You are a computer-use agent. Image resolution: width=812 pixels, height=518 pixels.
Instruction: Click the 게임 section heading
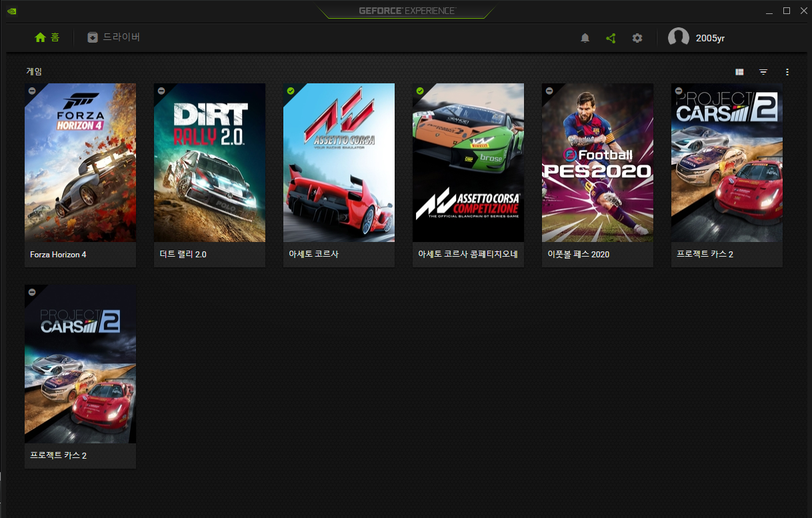coord(34,71)
